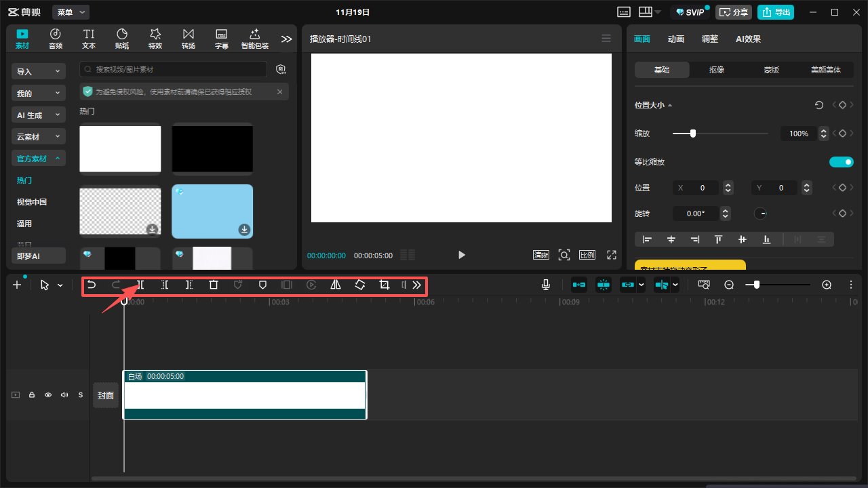Click the crop tool icon

click(x=384, y=285)
